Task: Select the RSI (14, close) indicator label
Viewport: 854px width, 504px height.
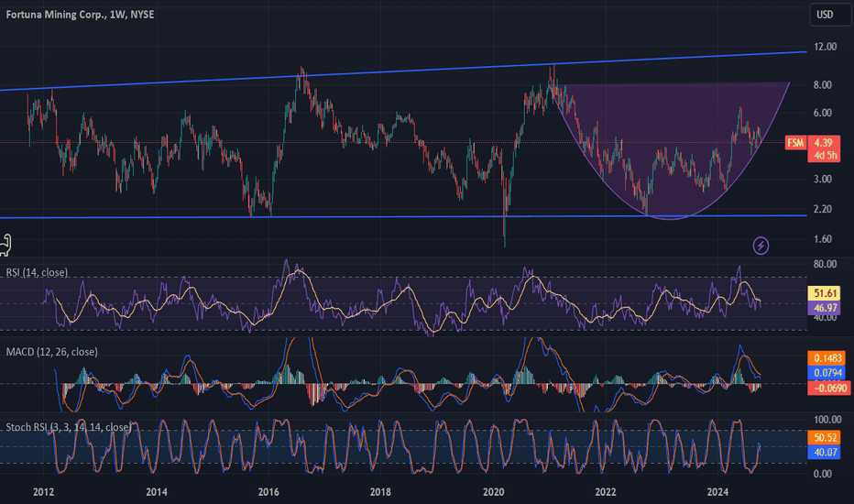Action: click(37, 272)
